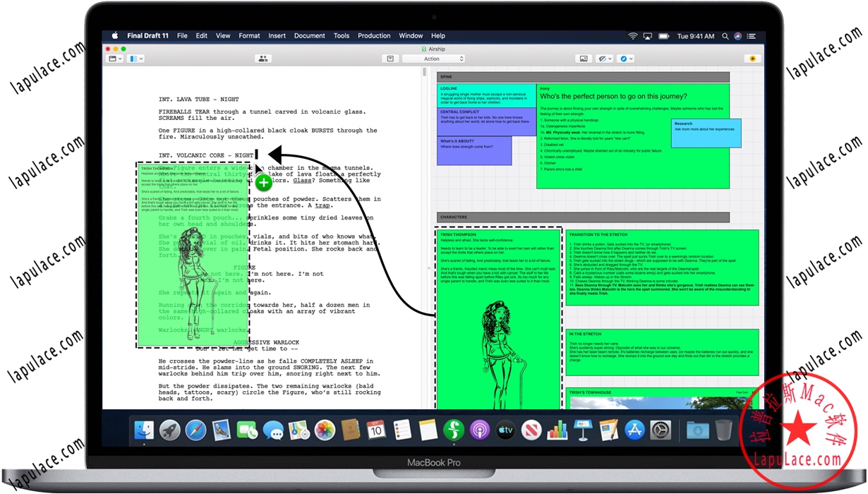Click the yellow star icon at the toolbar's right
The width and height of the screenshot is (868, 494).
752,58
